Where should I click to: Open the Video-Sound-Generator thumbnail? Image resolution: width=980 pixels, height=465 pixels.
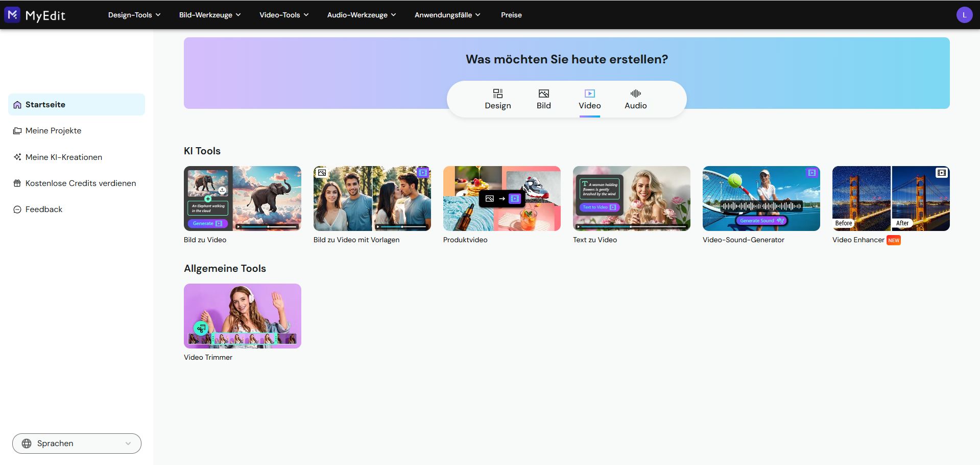click(761, 198)
